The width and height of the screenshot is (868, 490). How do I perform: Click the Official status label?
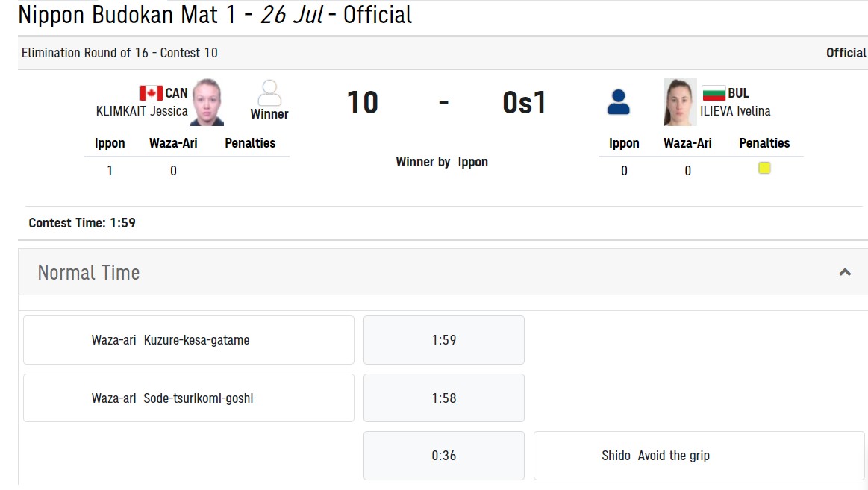pyautogui.click(x=846, y=53)
